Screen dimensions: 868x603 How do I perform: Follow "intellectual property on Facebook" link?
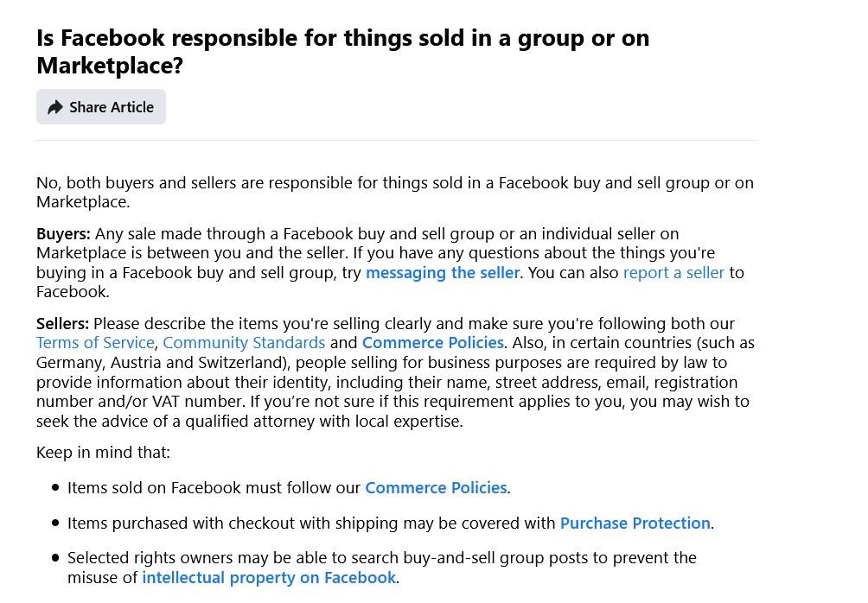[269, 578]
